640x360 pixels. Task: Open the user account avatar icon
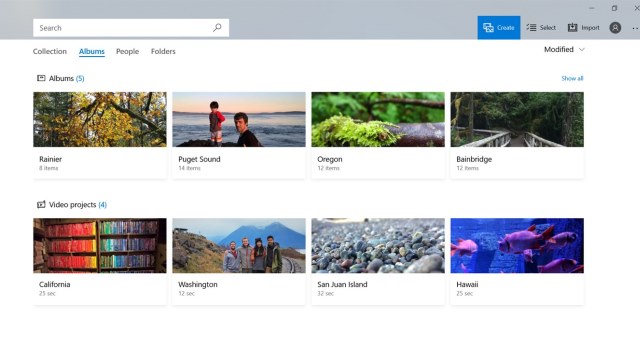pos(615,28)
